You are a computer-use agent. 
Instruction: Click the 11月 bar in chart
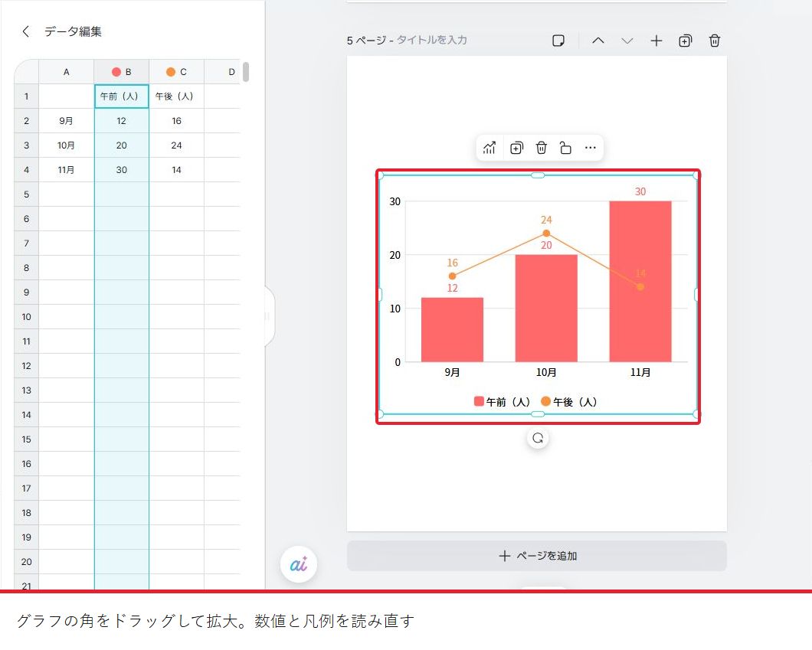click(x=640, y=282)
